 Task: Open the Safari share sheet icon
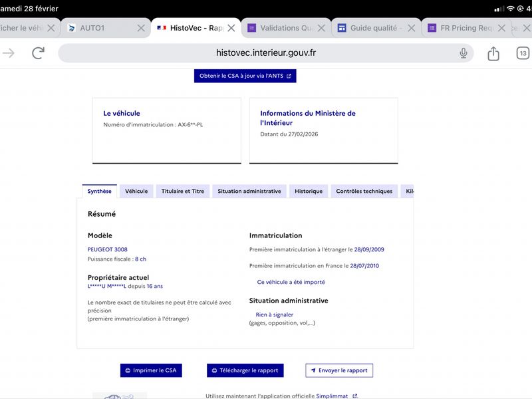coord(493,53)
